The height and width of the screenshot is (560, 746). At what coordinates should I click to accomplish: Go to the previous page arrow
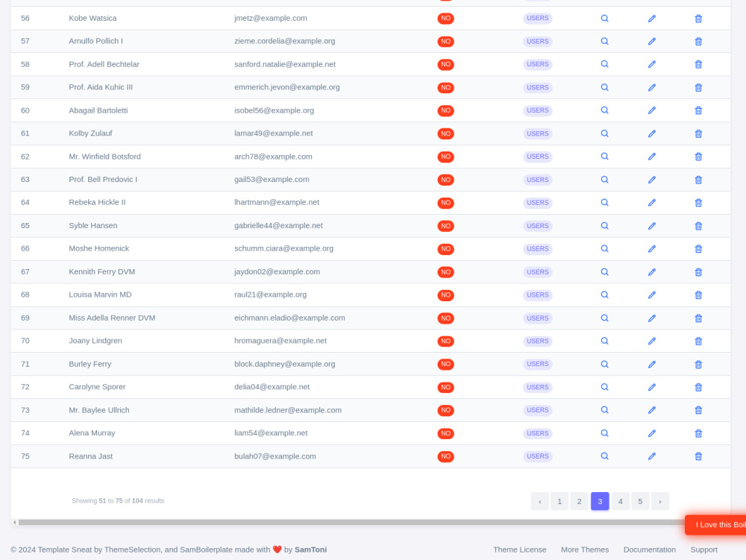pyautogui.click(x=539, y=501)
